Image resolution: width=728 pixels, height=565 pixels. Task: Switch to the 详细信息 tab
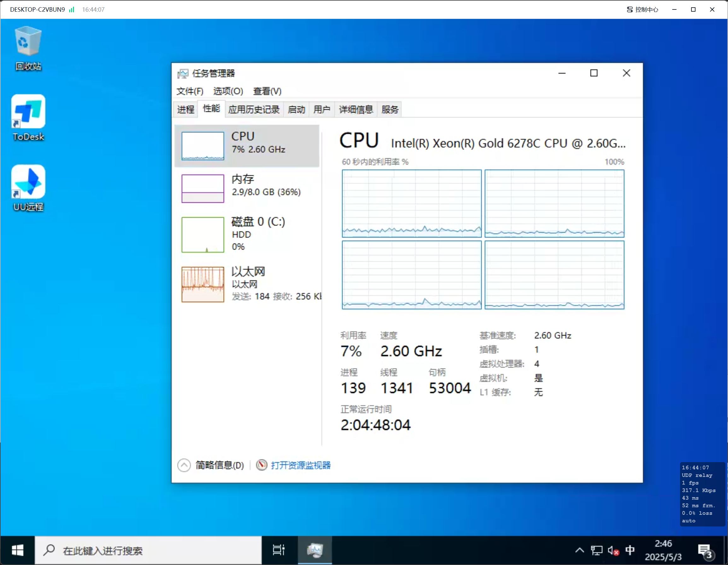point(356,110)
